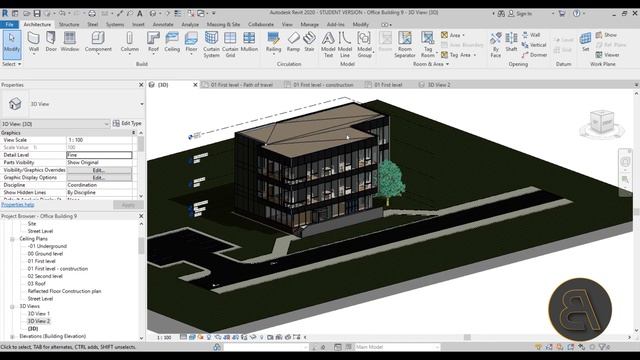Select the Dormer opening tool
640x360 pixels.
[534, 55]
